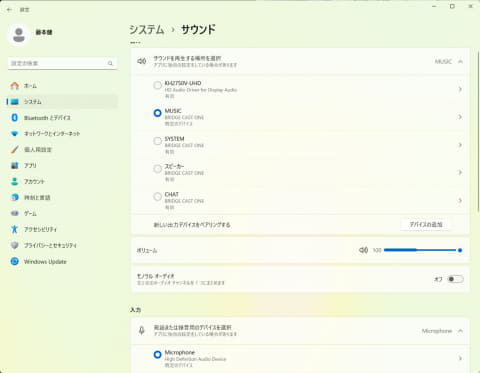The height and width of the screenshot is (373, 480).
Task: Open MUSIC device properties chevron
Action: tap(460, 117)
